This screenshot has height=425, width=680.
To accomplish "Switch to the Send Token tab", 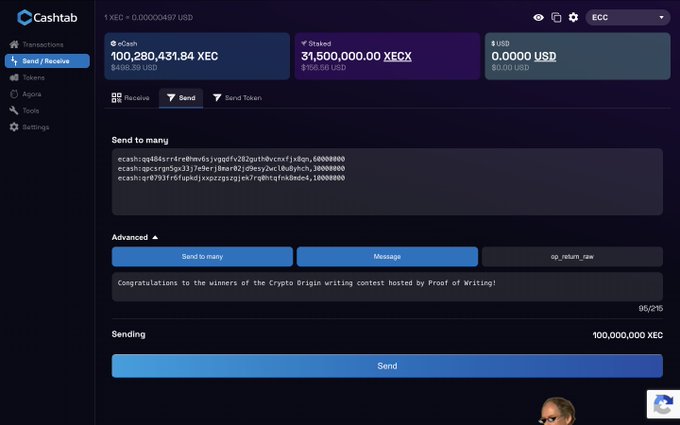I will tap(237, 98).
